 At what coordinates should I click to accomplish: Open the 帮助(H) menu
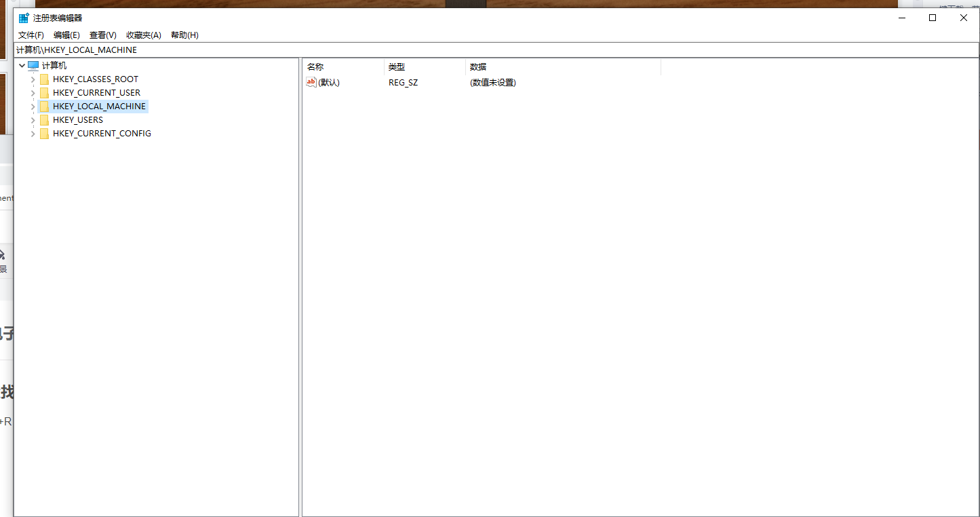184,35
